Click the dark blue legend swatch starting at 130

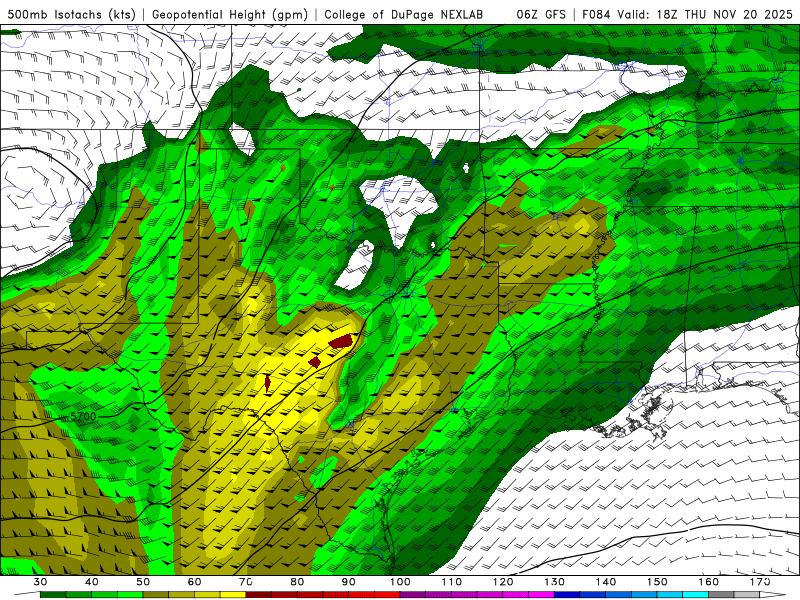coord(567,595)
